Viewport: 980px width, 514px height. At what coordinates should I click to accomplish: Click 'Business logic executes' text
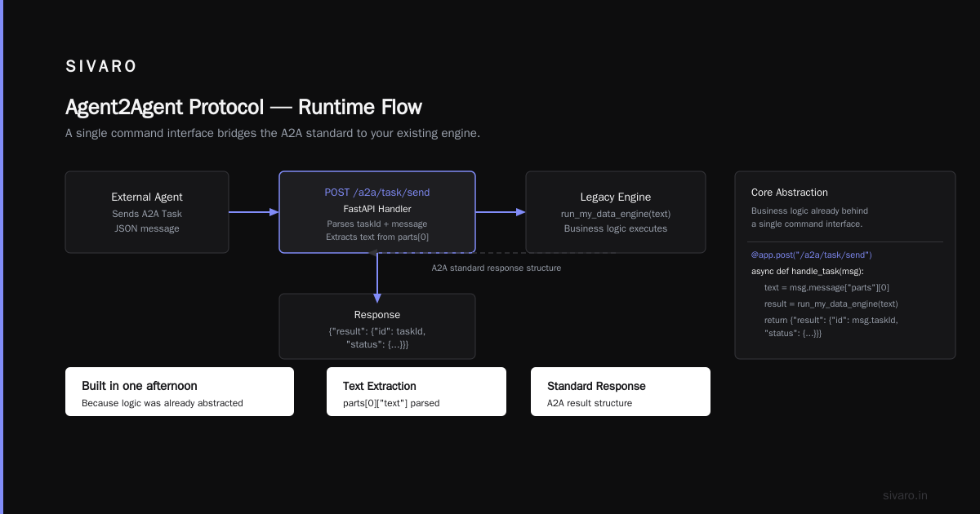click(x=616, y=228)
